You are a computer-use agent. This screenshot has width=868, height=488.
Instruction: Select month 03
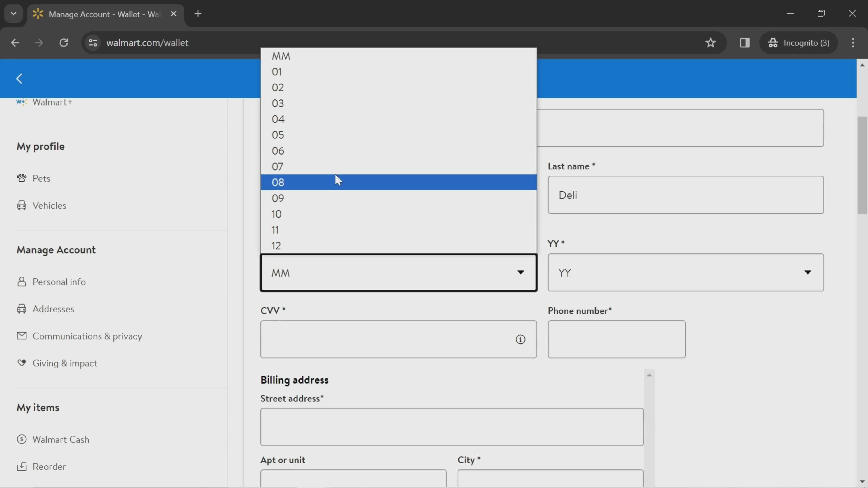tap(399, 103)
